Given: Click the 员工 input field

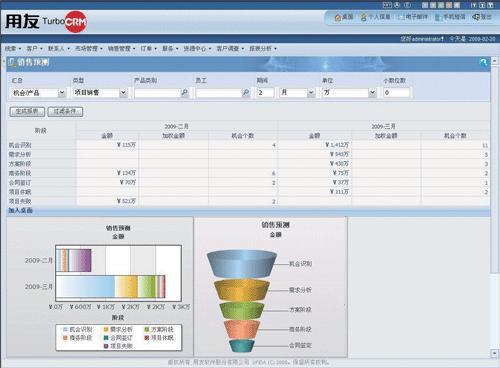Looking at the screenshot, I should coord(219,93).
